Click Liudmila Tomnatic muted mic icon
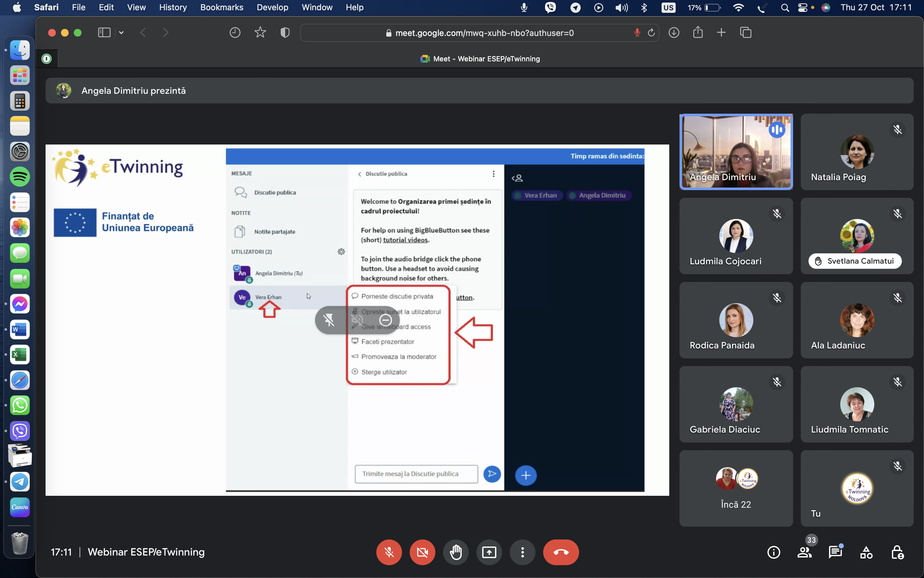 pos(898,382)
